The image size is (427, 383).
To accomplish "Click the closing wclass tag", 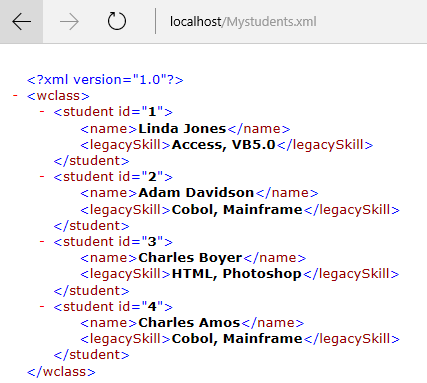I will click(x=61, y=372).
